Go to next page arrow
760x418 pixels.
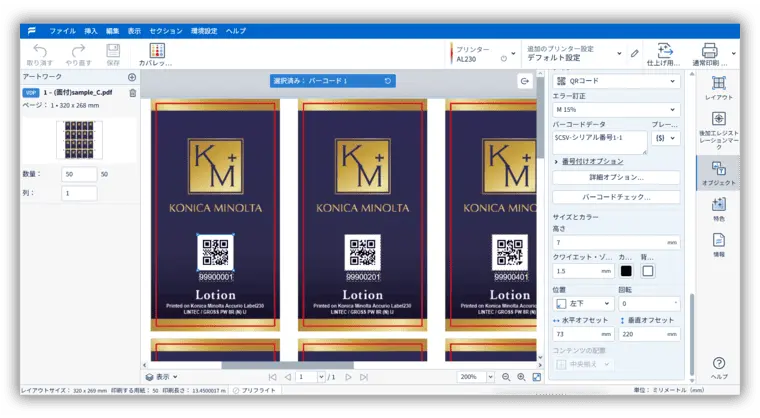[348, 377]
